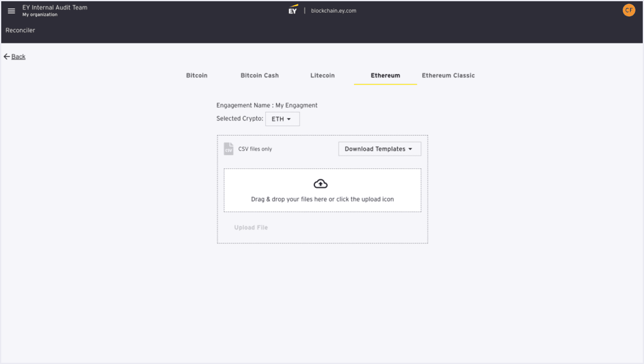Switch to the Bitcoin Cash tab

(x=260, y=76)
